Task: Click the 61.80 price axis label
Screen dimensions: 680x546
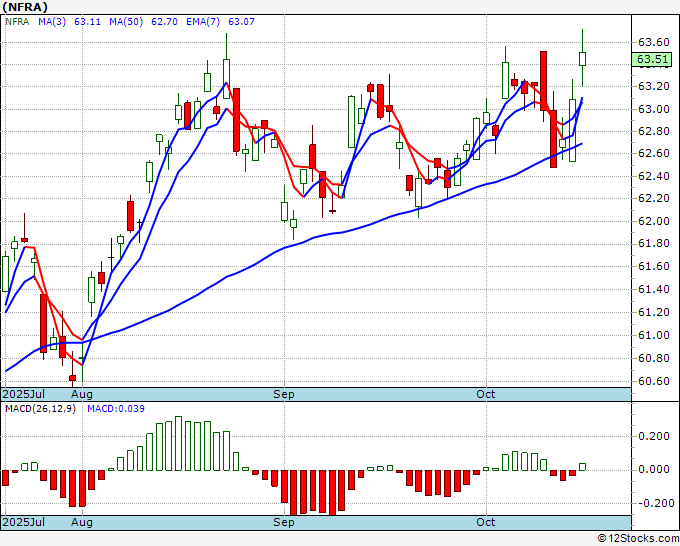Action: pos(654,243)
